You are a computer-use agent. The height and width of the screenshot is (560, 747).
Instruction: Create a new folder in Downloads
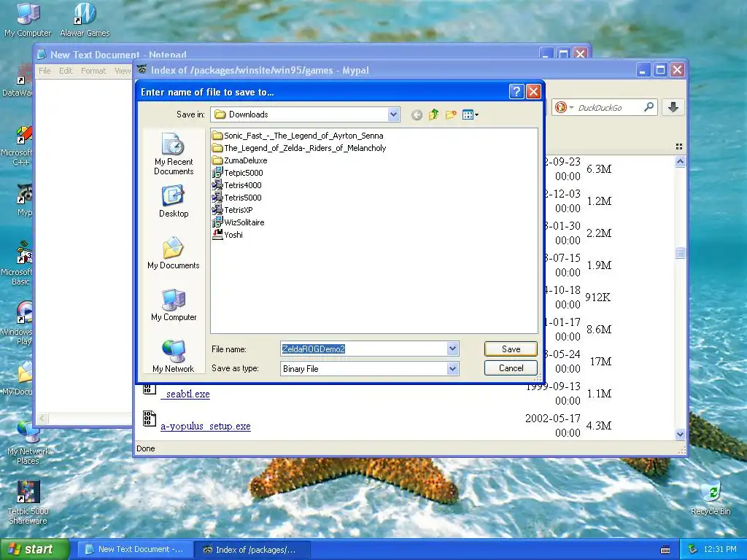(451, 114)
